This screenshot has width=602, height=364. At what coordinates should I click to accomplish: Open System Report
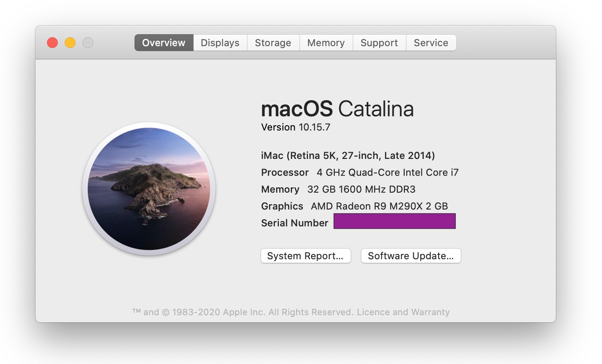pyautogui.click(x=305, y=256)
